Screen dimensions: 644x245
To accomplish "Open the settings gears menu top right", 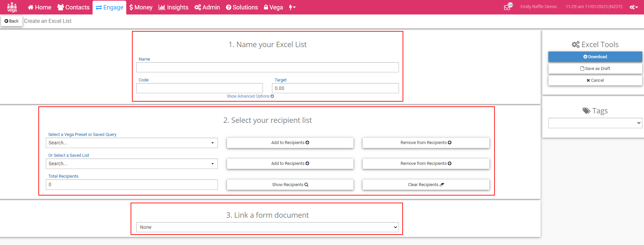I will (634, 7).
